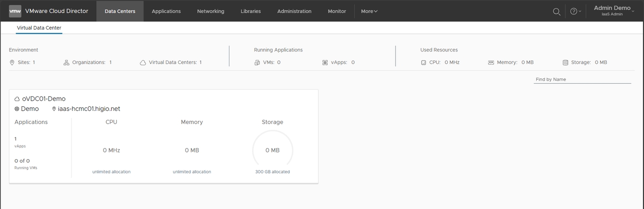Open the oVDC01-Demo data center card

pyautogui.click(x=44, y=99)
